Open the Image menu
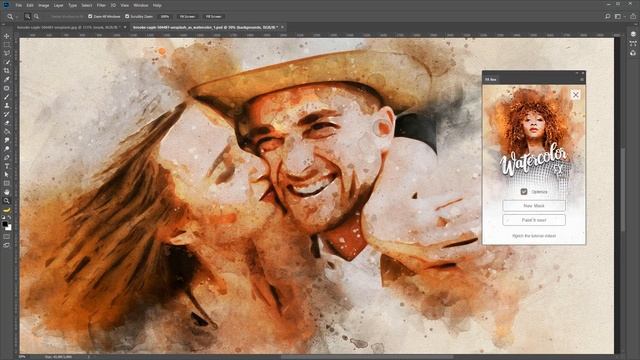Screen dimensions: 640x360 (43, 5)
